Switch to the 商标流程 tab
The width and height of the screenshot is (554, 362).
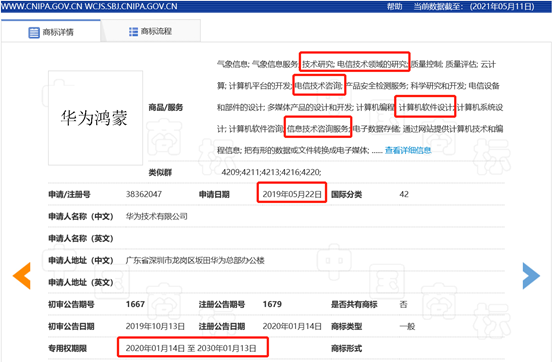pyautogui.click(x=151, y=31)
